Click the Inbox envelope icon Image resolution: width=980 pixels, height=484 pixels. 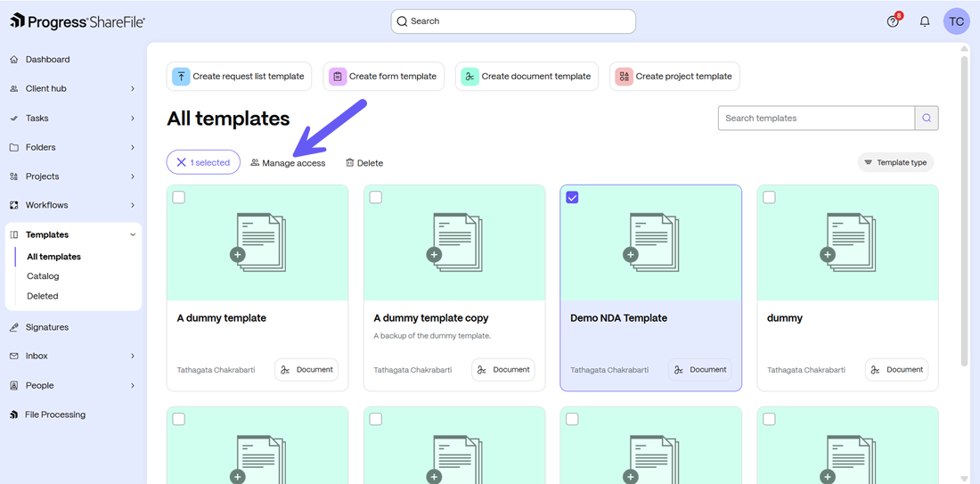point(13,356)
